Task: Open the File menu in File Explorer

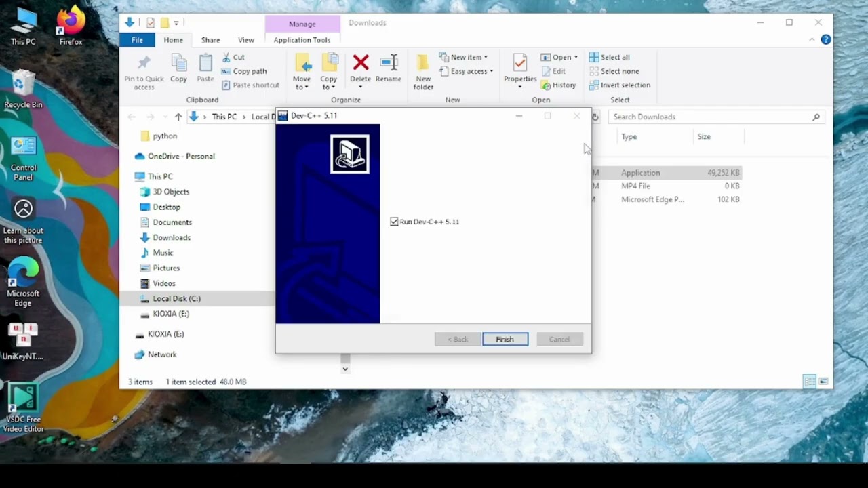Action: coord(137,40)
